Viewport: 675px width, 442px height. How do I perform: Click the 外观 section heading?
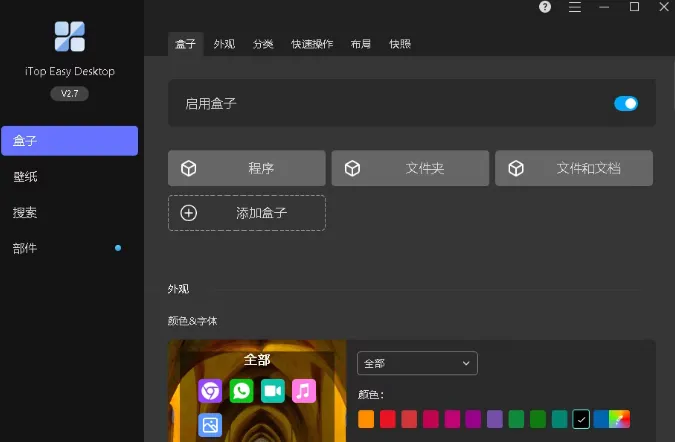[178, 289]
